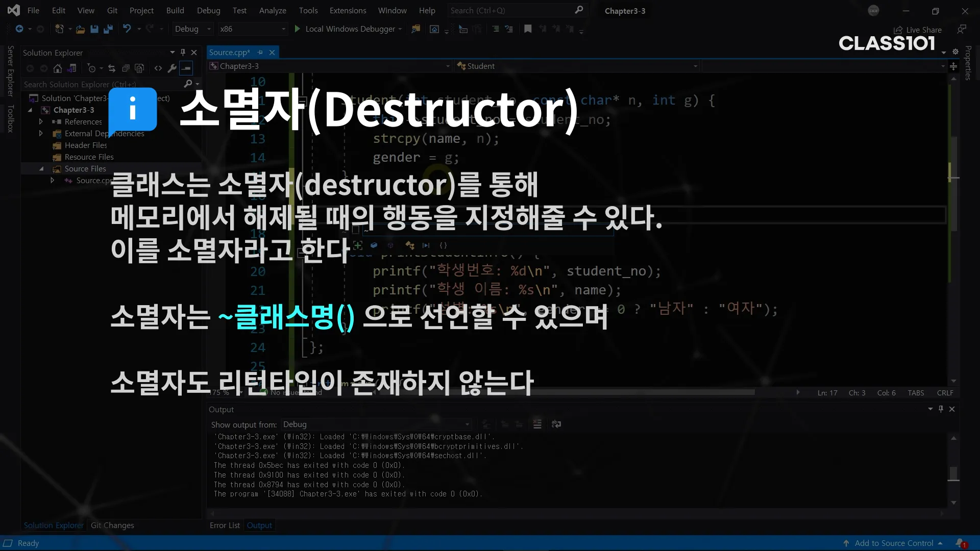The width and height of the screenshot is (980, 551).
Task: Open the Build menu
Action: point(175,11)
